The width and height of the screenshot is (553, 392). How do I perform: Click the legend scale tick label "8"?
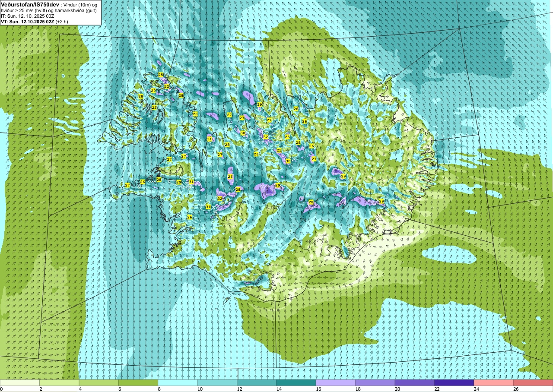click(x=159, y=389)
